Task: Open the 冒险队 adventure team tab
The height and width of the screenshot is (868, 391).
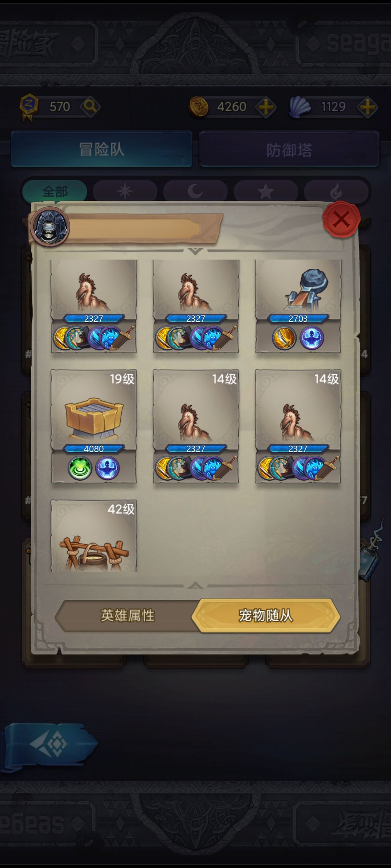Action: pyautogui.click(x=102, y=149)
